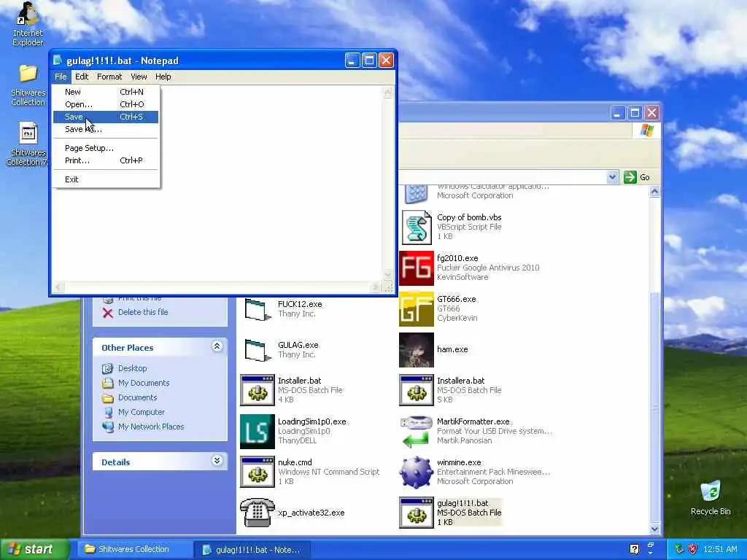Select the gulag!1!1!.bat file icon
747x560 pixels.
pyautogui.click(x=417, y=513)
